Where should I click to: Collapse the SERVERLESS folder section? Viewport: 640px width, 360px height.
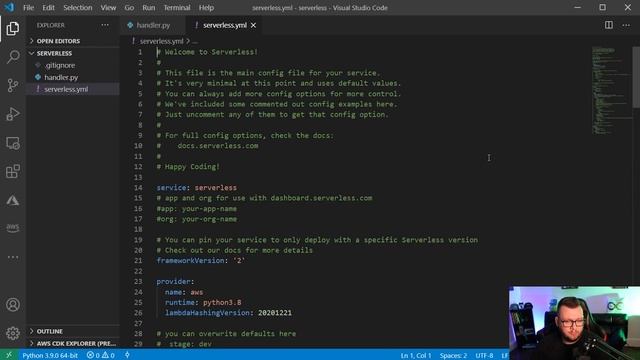[x=54, y=53]
